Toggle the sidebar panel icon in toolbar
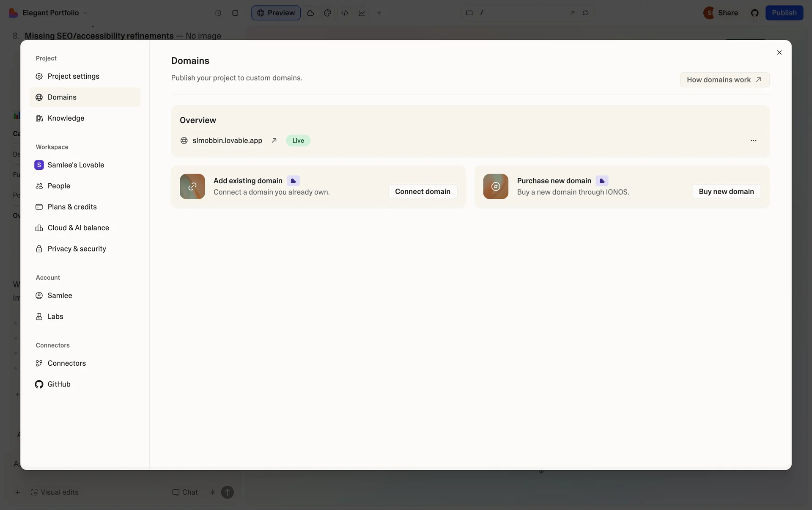 235,13
